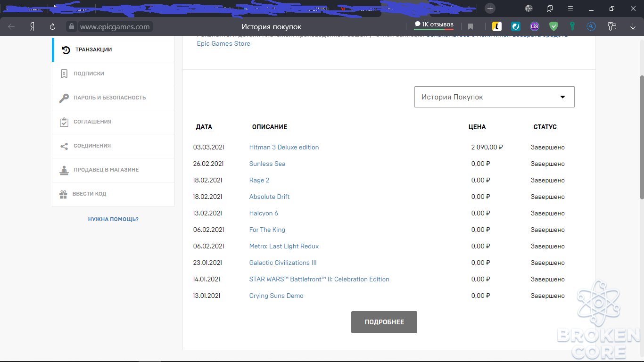This screenshot has width=644, height=362.
Task: Open Galactic Civilizations III link
Action: click(x=283, y=263)
